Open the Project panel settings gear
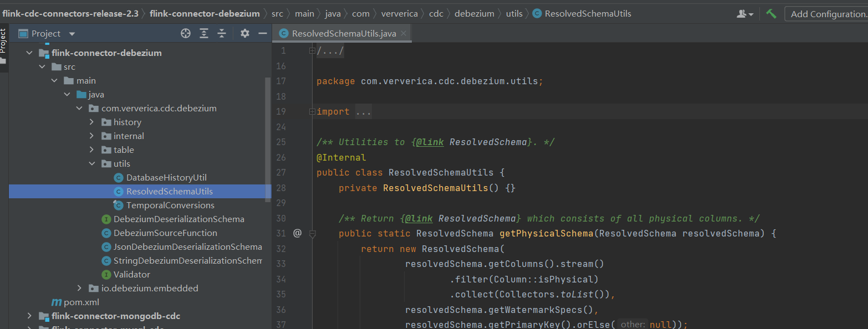The image size is (868, 329). 244,33
